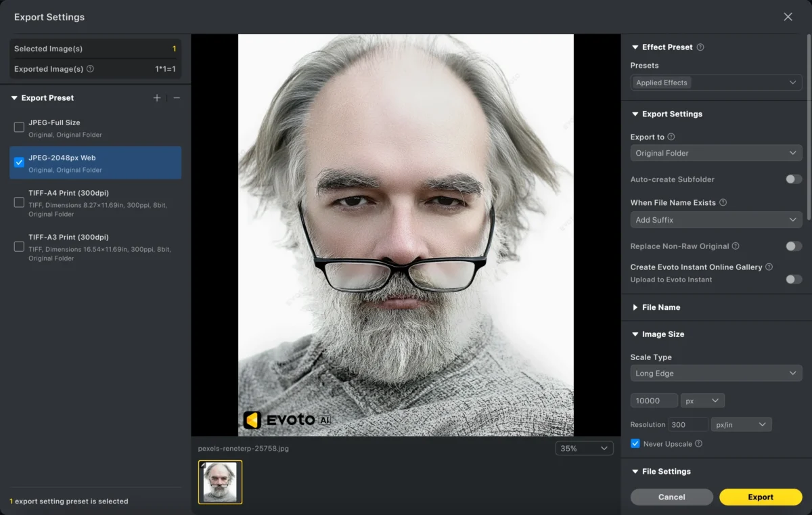The height and width of the screenshot is (515, 812).
Task: Expand the File Name section
Action: pyautogui.click(x=660, y=307)
